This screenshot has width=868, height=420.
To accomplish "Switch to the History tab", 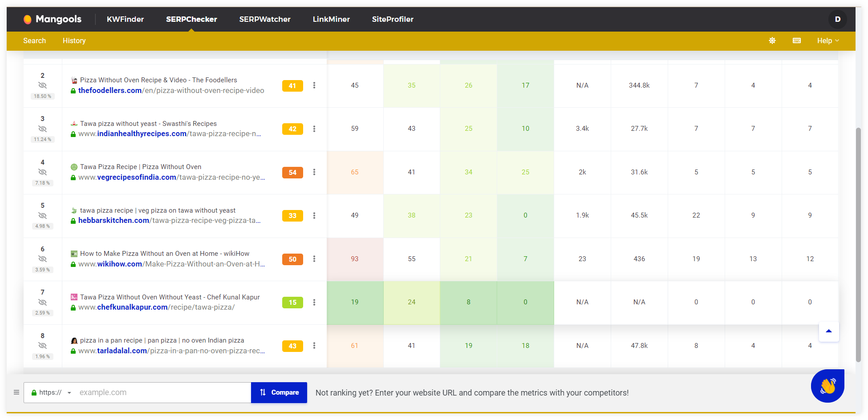I will point(74,40).
